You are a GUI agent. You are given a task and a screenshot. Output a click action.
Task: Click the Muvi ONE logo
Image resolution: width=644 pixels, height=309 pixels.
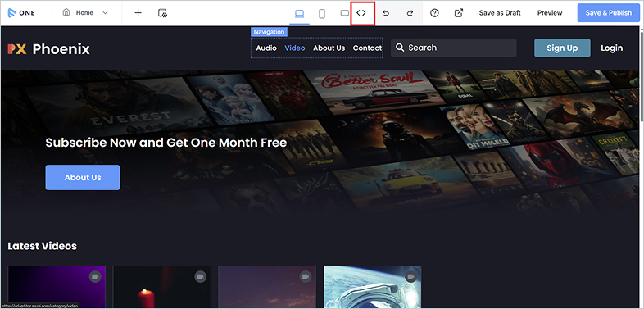point(21,13)
